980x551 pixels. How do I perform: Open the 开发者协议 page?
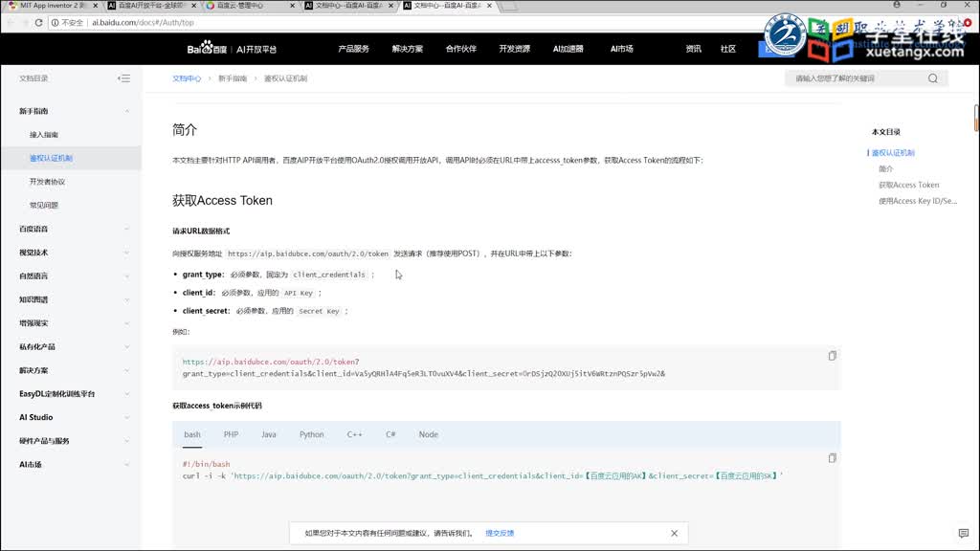pos(47,182)
